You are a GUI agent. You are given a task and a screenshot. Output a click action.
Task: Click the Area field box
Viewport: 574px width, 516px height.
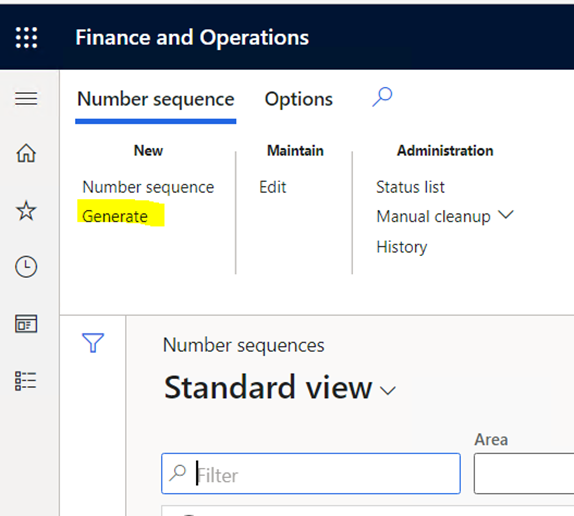click(x=524, y=474)
